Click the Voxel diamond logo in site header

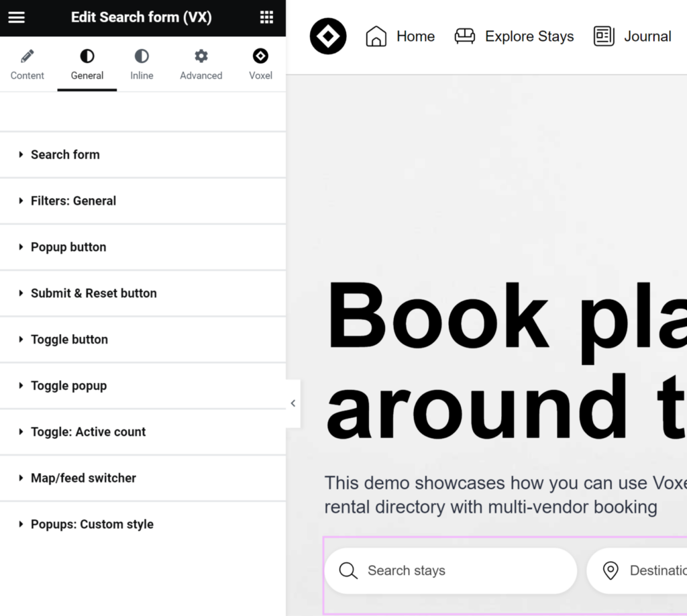(x=328, y=36)
